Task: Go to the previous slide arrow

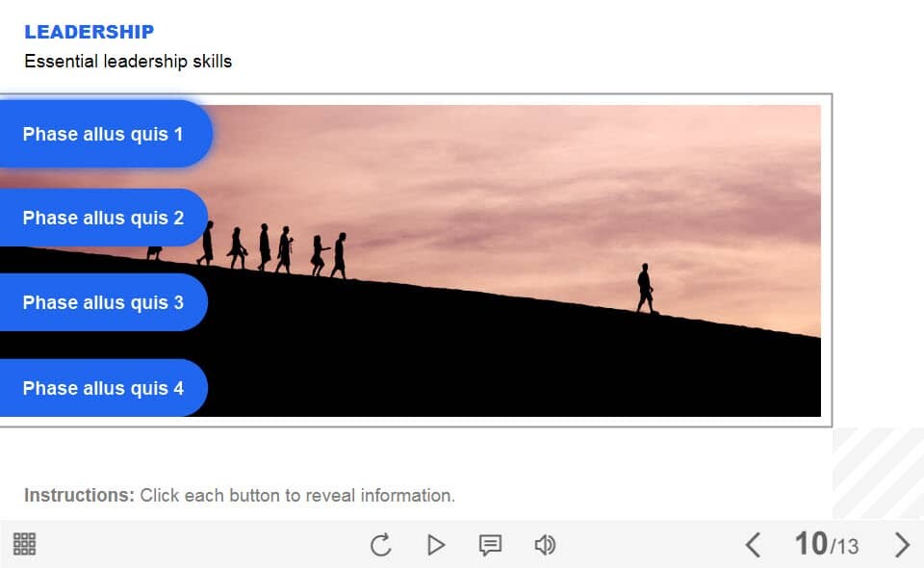Action: click(x=753, y=545)
